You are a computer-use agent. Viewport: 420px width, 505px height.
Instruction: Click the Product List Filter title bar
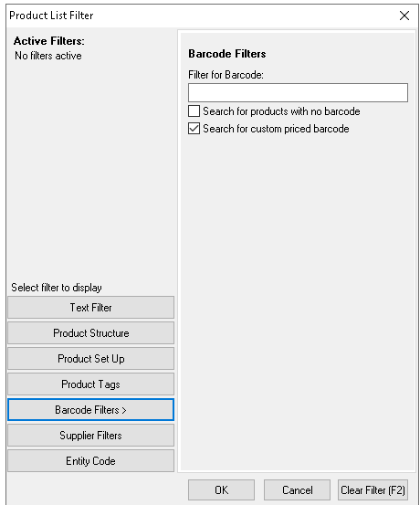pos(194,16)
